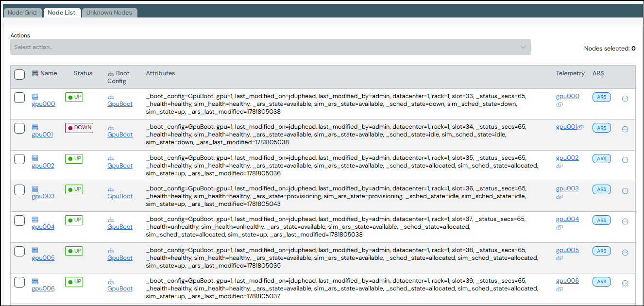Click the node icon above gpu000 name
The width and height of the screenshot is (644, 306).
pos(35,97)
